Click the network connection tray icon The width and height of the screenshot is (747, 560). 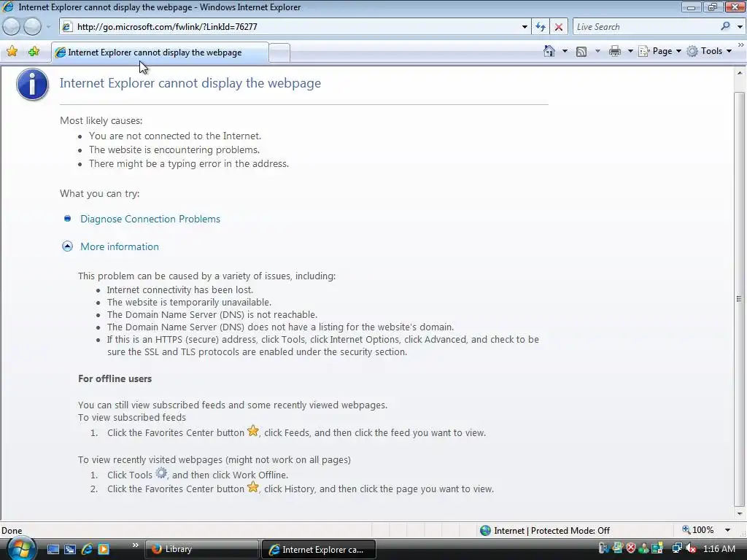tap(677, 548)
